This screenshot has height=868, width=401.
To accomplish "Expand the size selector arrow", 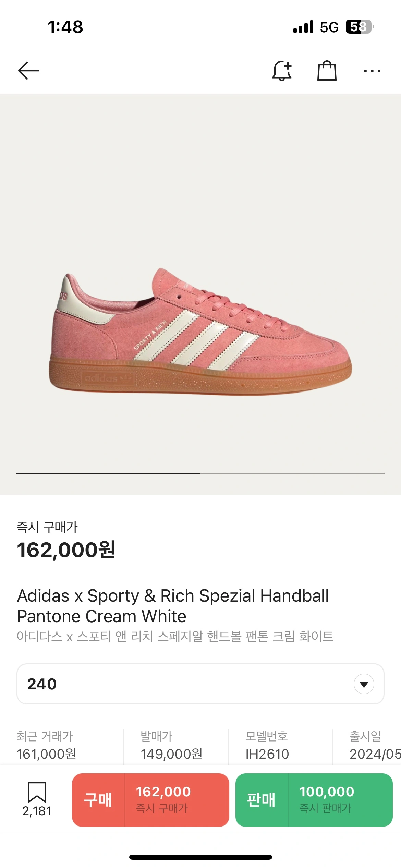I will tap(364, 684).
